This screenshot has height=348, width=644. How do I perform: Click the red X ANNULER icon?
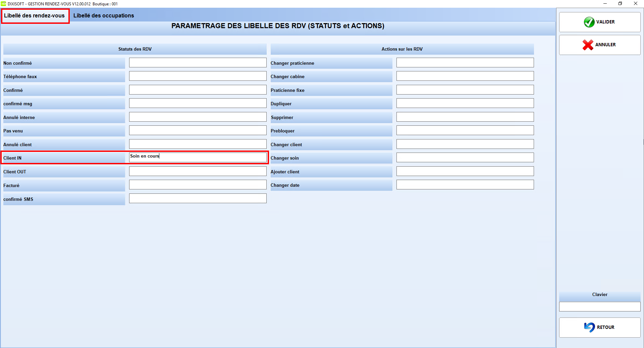588,45
